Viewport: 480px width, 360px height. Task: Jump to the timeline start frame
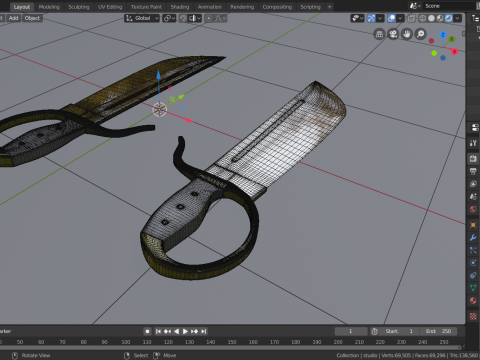(x=158, y=331)
